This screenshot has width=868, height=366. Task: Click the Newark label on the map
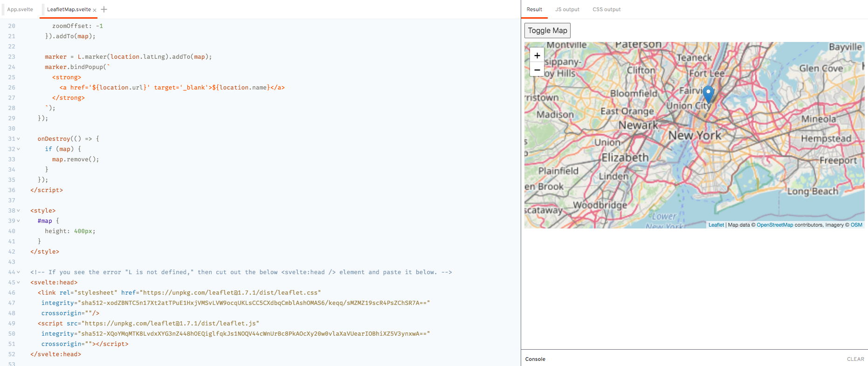click(638, 125)
